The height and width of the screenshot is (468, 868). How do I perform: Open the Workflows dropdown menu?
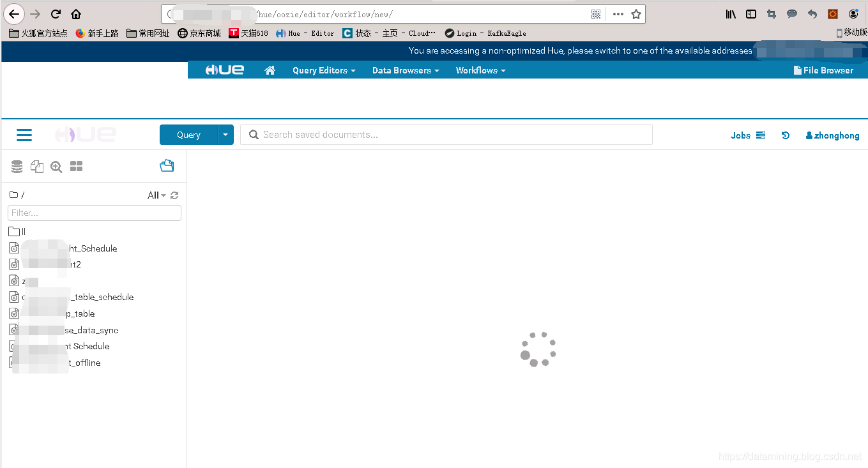(480, 70)
